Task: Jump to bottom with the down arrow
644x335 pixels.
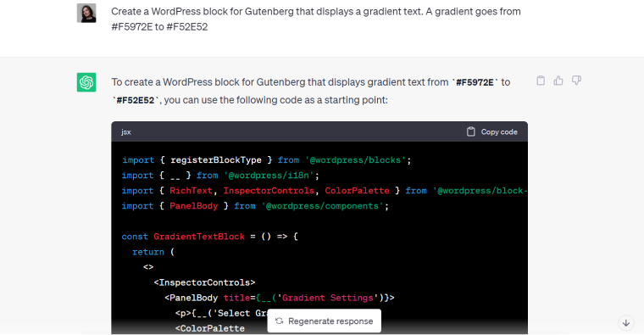Action: (626, 323)
